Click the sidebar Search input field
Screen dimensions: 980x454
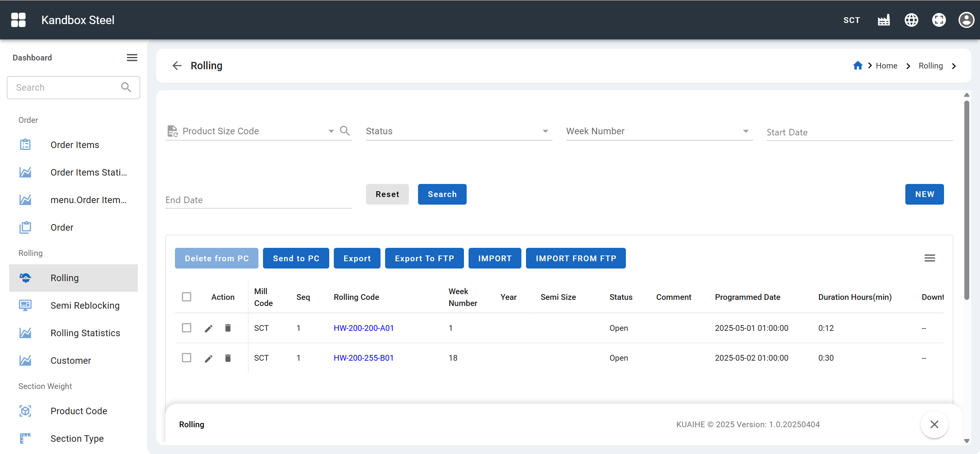pyautogui.click(x=65, y=88)
